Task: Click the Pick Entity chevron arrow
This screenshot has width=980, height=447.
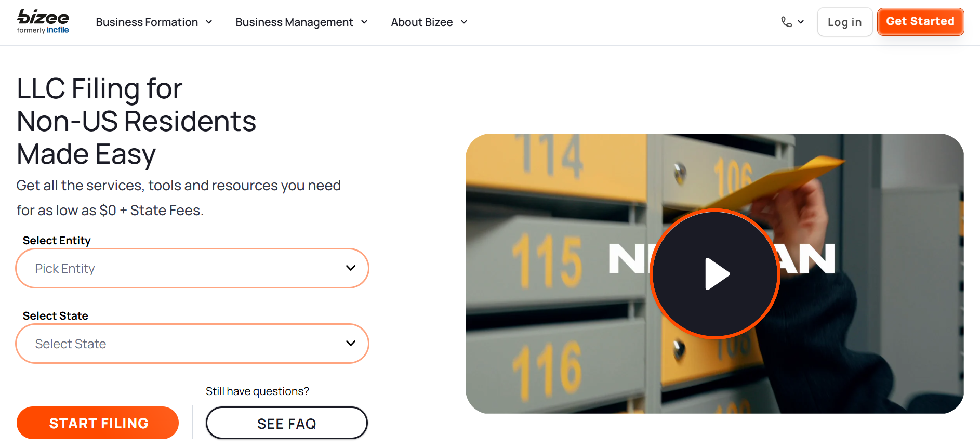Action: pos(351,268)
